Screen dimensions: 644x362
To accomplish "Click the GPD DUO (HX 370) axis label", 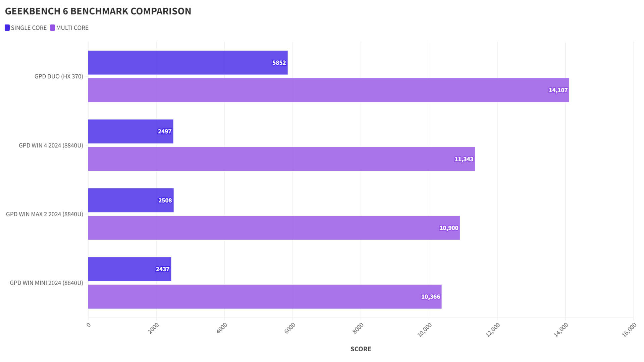I will tap(59, 76).
